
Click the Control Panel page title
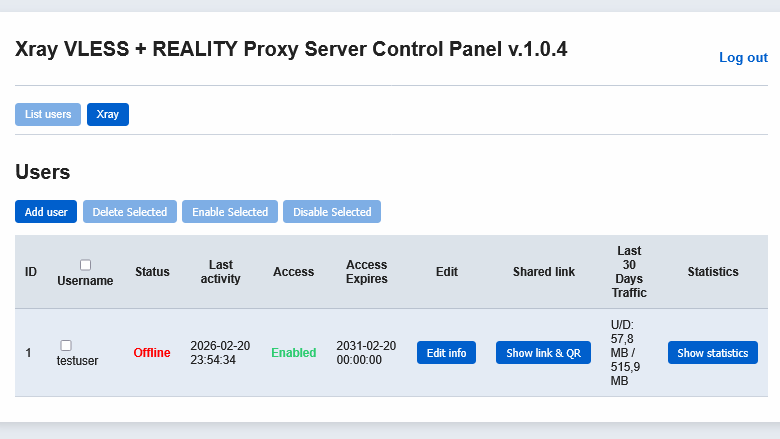click(291, 49)
